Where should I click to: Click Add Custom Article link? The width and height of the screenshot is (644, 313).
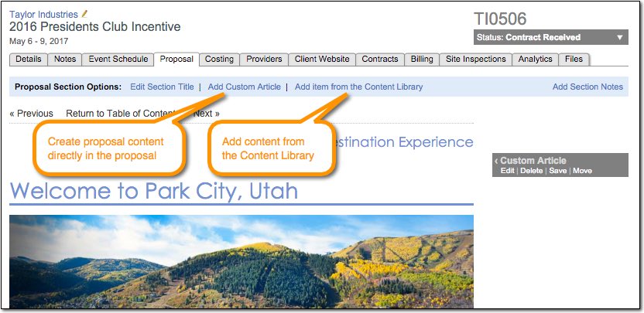point(245,87)
